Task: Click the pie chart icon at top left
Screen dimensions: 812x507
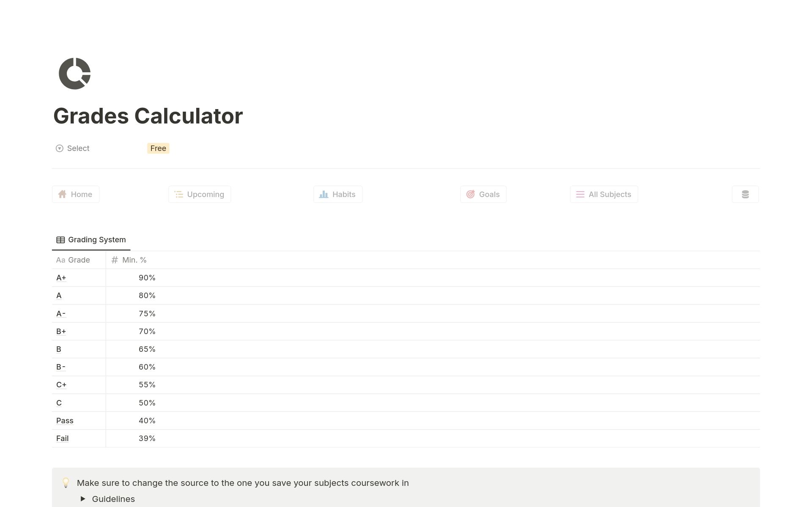Action: 74,73
